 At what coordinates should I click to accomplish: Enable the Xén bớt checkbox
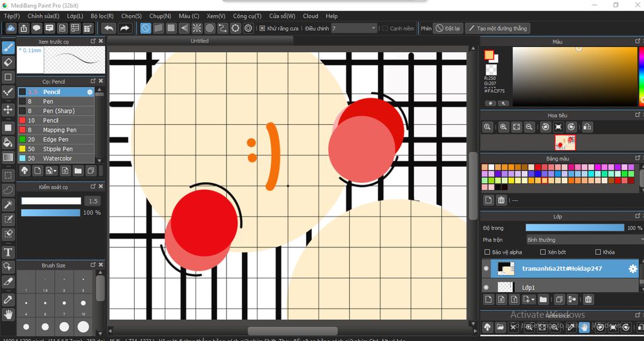543,252
